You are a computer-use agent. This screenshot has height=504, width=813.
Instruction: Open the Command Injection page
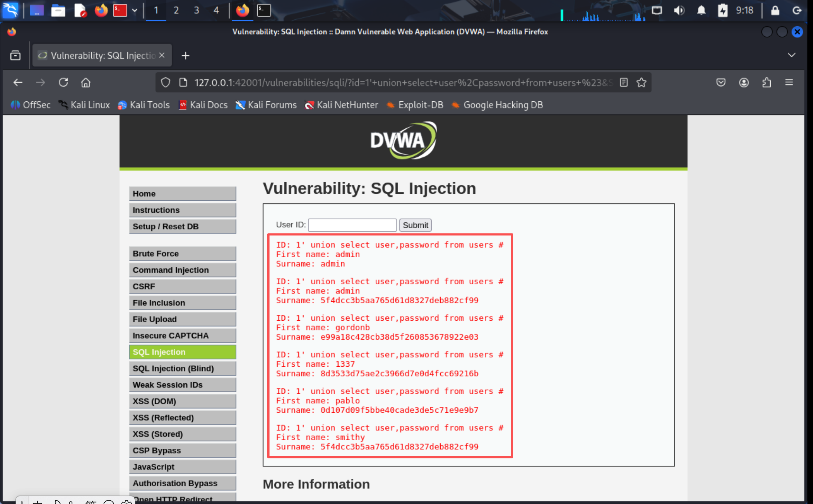[x=182, y=270]
